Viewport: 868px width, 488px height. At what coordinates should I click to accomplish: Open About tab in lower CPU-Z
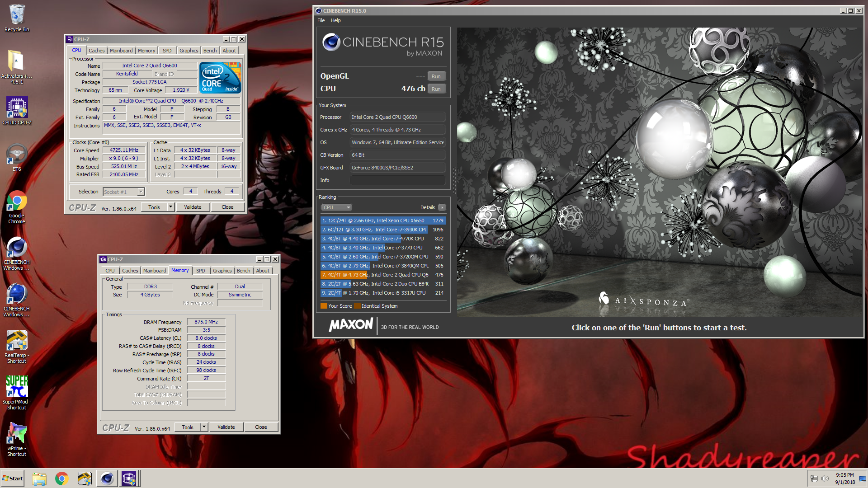(x=263, y=271)
